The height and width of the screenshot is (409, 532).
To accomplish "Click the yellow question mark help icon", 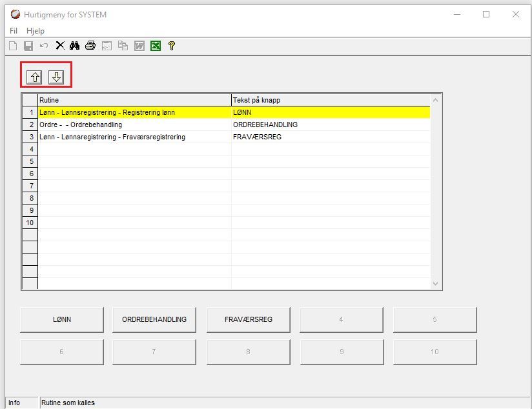I will (x=172, y=45).
